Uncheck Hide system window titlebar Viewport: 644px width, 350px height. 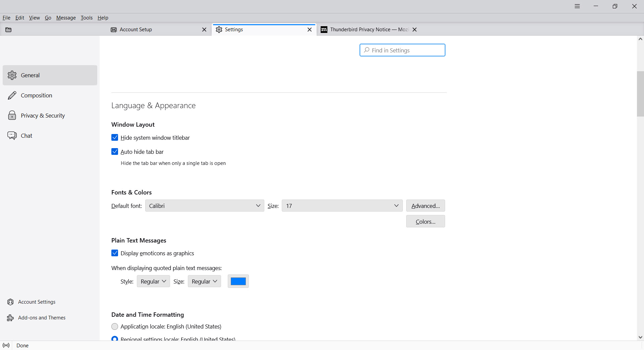[115, 138]
